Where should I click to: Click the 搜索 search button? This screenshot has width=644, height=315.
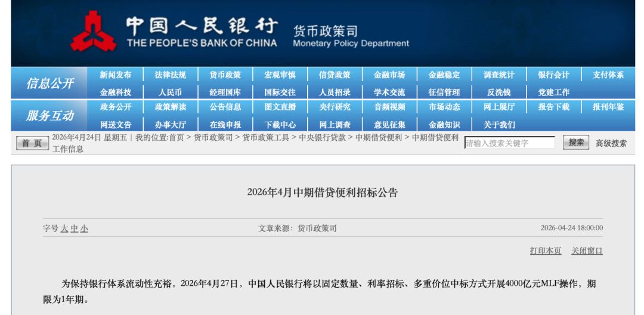point(576,143)
